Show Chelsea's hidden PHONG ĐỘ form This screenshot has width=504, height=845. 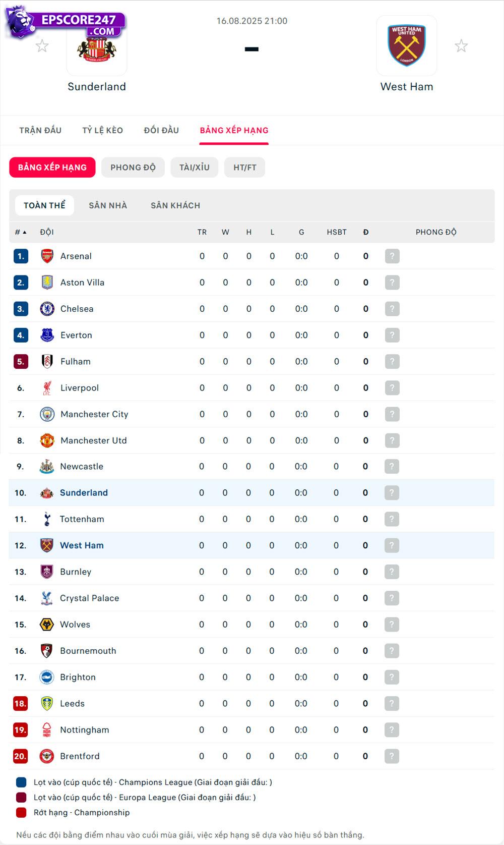pyautogui.click(x=392, y=309)
